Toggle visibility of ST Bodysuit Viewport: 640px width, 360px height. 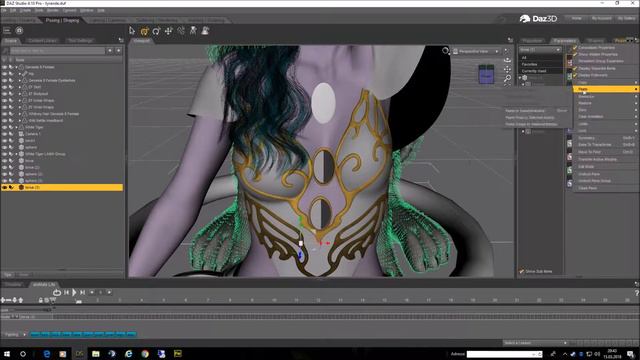pyautogui.click(x=4, y=93)
